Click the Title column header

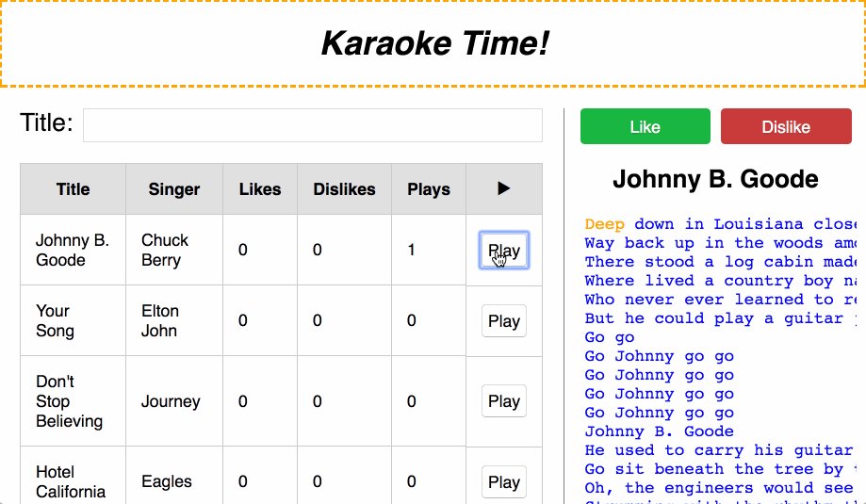click(73, 188)
